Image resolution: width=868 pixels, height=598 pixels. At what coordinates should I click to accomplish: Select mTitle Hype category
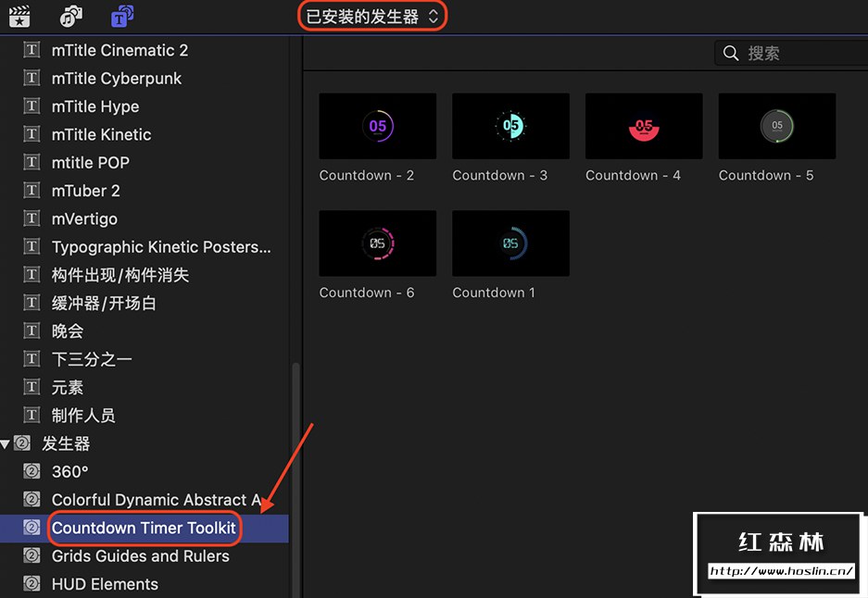click(x=95, y=106)
